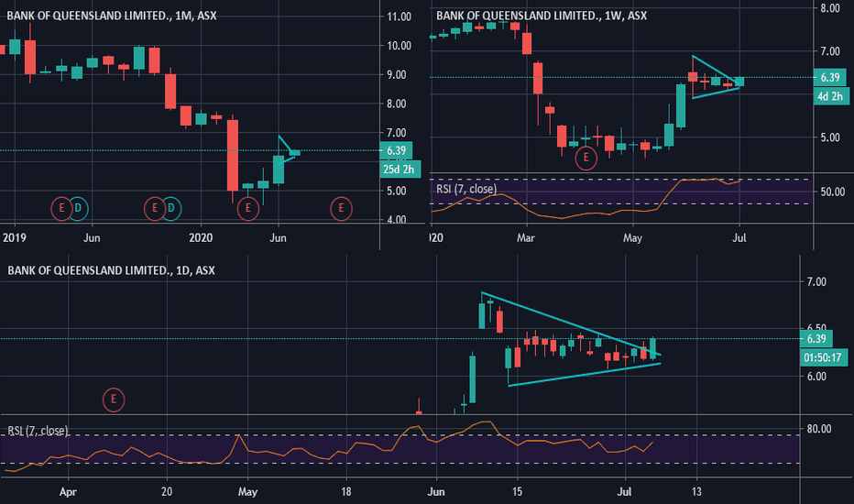Viewport: 854px width, 504px height.
Task: Click the 8.00 value on weekly price axis
Action: pyautogui.click(x=830, y=7)
